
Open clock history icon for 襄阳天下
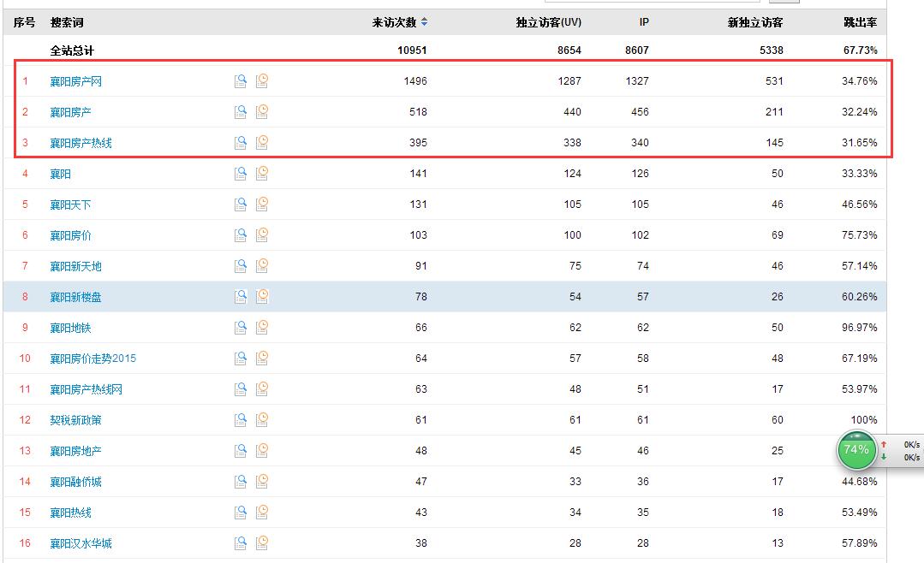(x=262, y=204)
